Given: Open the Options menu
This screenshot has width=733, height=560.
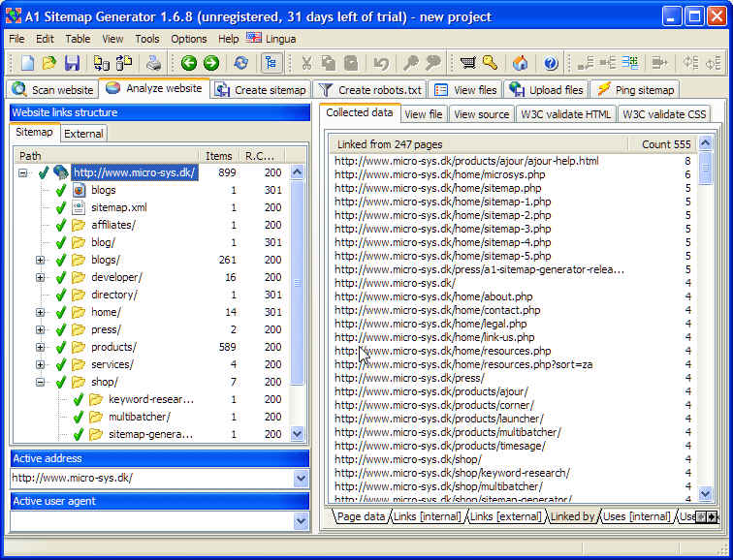Looking at the screenshot, I should [x=189, y=39].
